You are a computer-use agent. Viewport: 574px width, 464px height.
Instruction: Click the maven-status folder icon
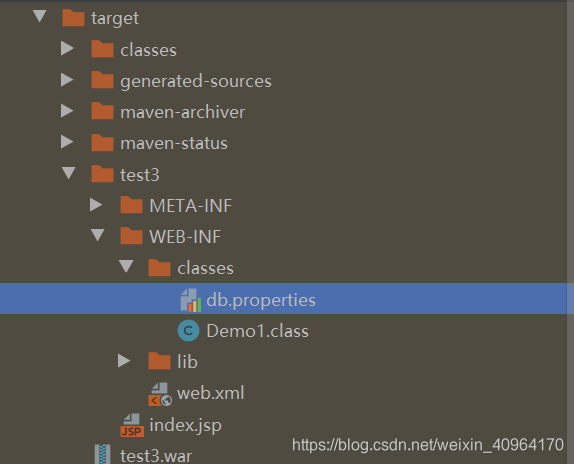click(102, 142)
